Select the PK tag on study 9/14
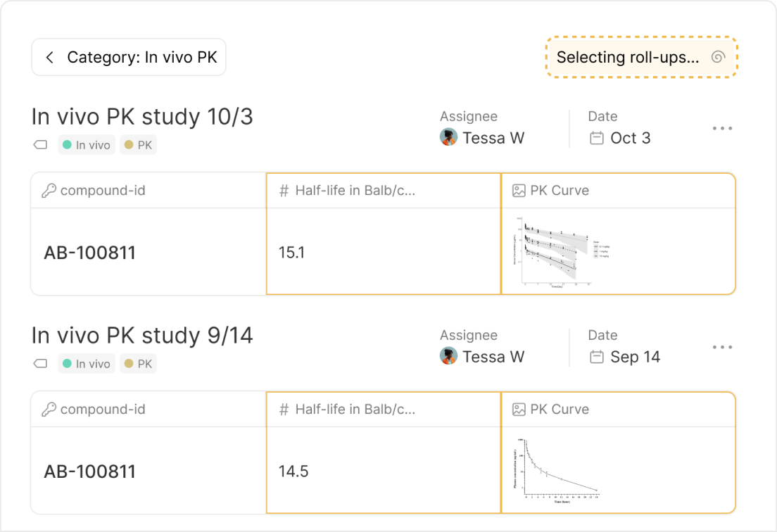 (x=138, y=364)
